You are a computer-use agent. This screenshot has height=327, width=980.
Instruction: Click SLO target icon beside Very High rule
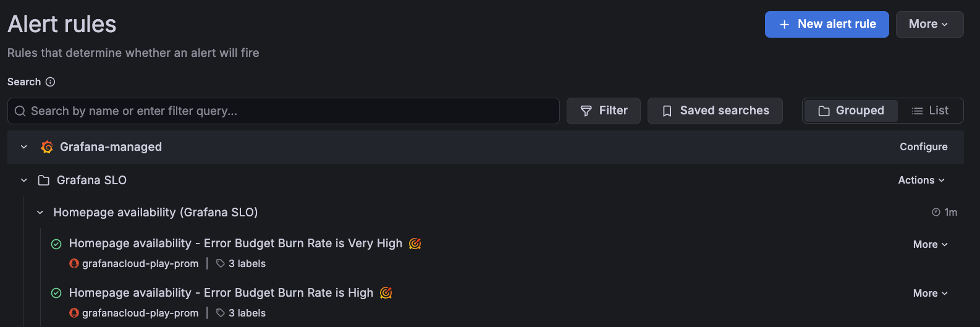[415, 244]
